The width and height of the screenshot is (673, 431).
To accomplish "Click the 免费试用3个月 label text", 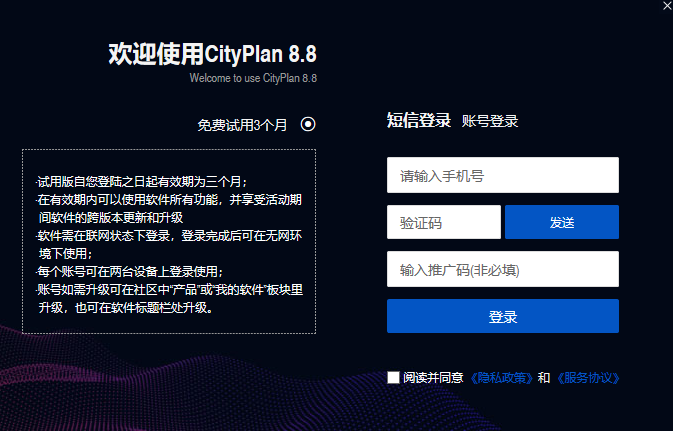I will (x=242, y=125).
